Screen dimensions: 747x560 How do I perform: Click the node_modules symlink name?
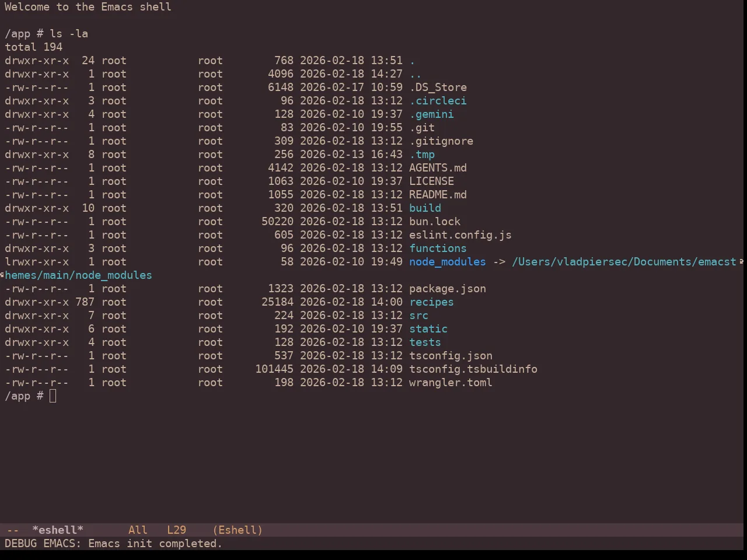pos(448,262)
